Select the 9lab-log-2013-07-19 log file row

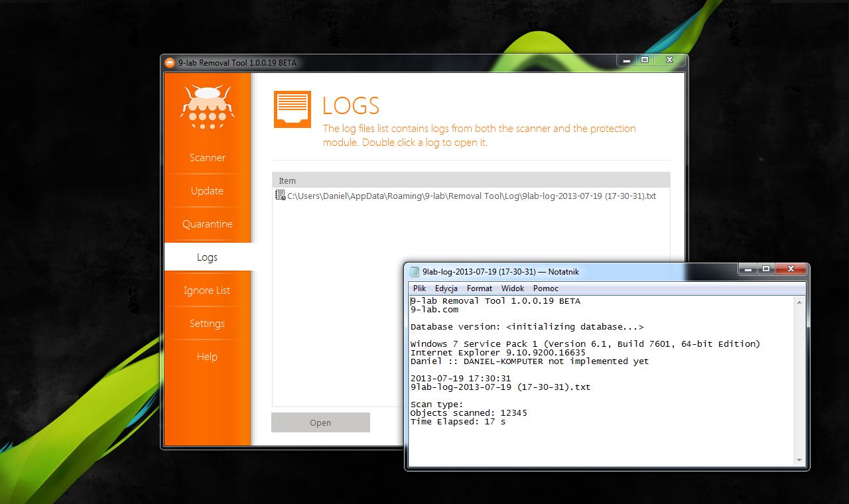click(x=471, y=196)
